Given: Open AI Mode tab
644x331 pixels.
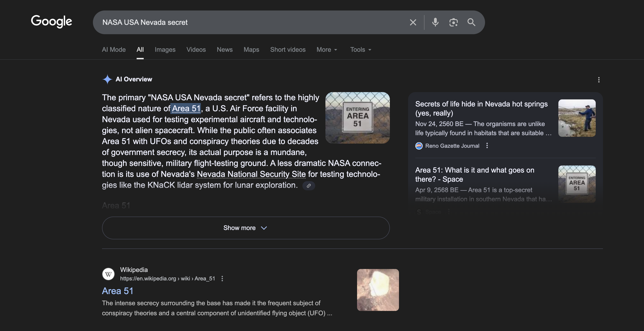Looking at the screenshot, I should click(114, 49).
